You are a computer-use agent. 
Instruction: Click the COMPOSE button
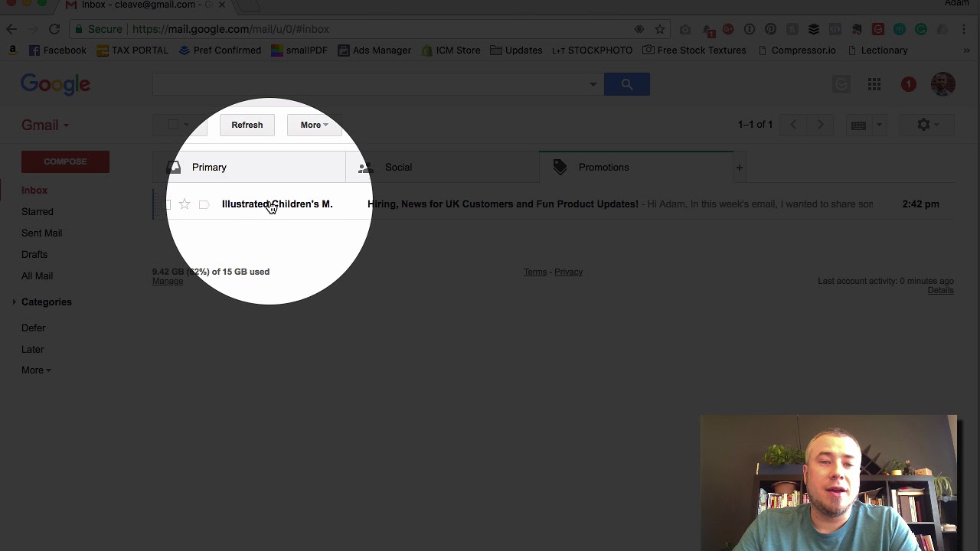pos(65,161)
